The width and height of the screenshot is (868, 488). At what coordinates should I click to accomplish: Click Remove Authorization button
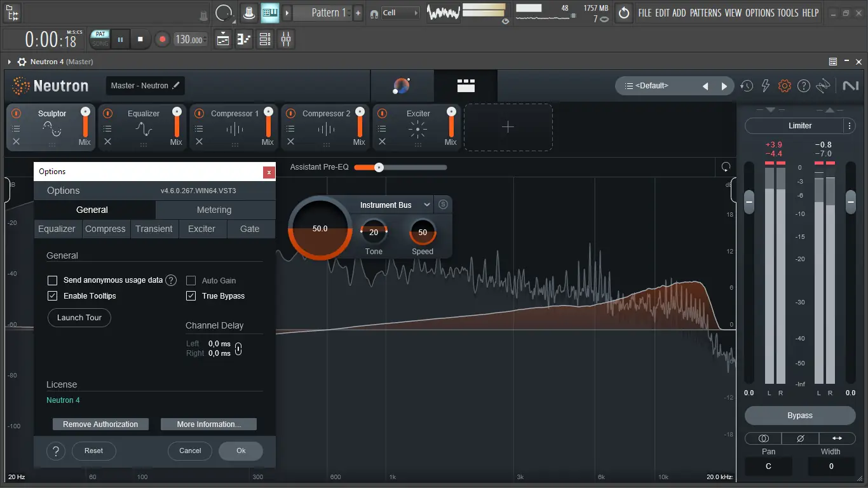click(100, 424)
